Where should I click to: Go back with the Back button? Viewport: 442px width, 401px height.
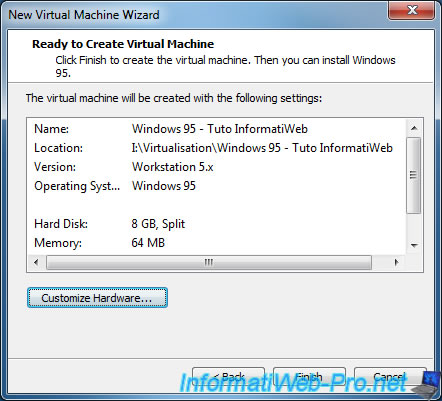pos(229,377)
